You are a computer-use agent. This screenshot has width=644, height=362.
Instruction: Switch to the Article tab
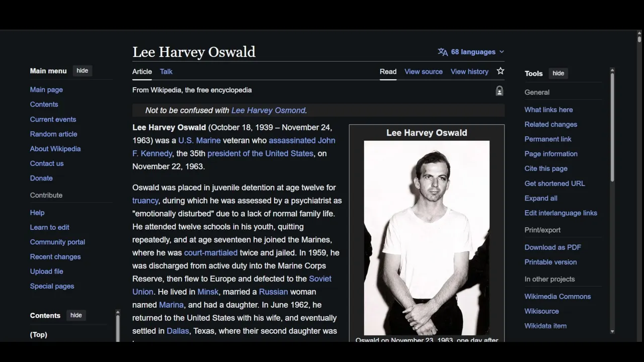142,71
